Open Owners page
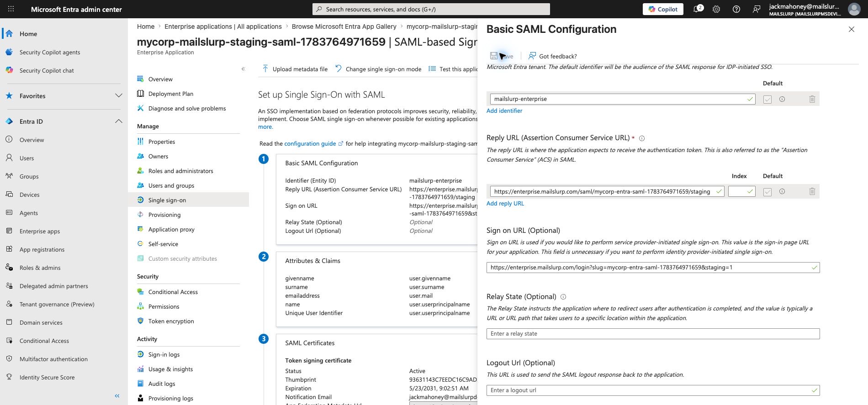Viewport: 868px width, 405px height. (x=158, y=156)
